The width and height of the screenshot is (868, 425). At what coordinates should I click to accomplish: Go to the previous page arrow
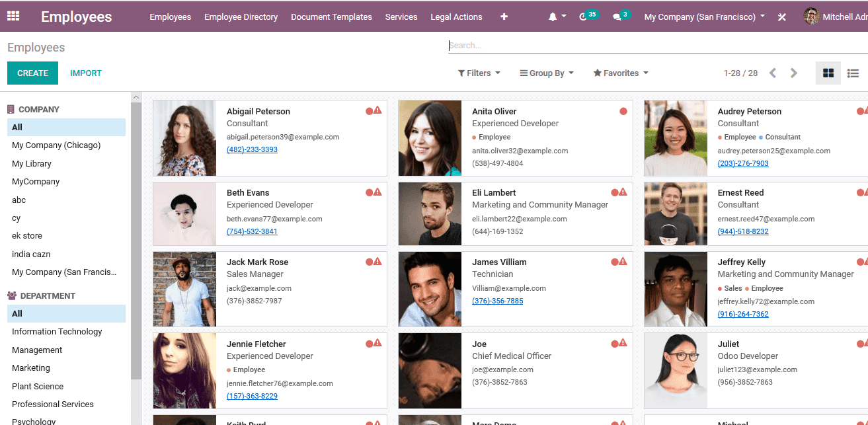click(772, 73)
